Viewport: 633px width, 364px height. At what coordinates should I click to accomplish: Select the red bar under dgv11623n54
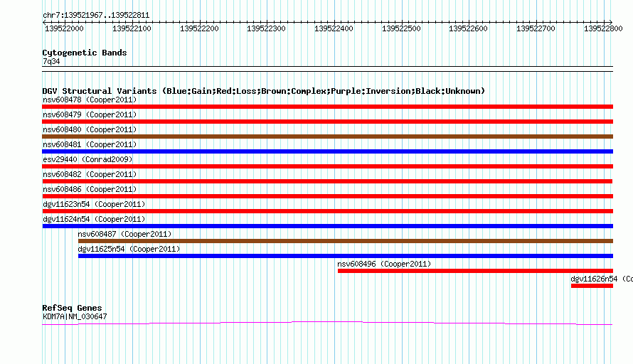click(x=327, y=211)
